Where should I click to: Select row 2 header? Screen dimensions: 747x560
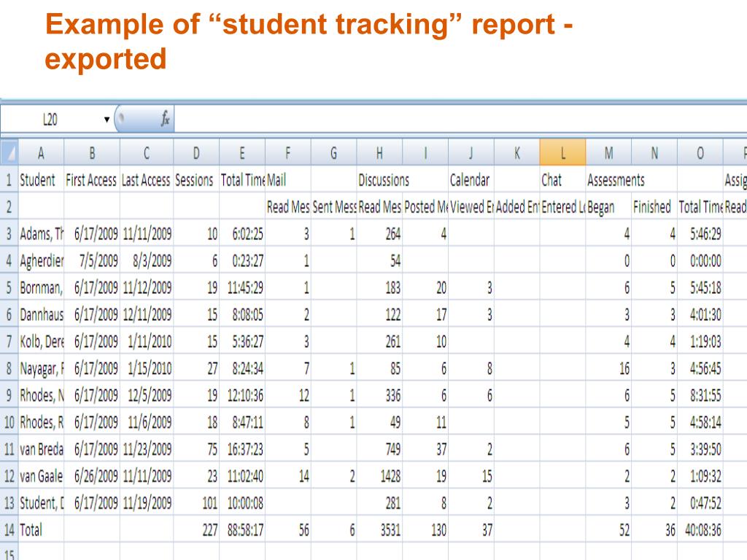[9, 206]
